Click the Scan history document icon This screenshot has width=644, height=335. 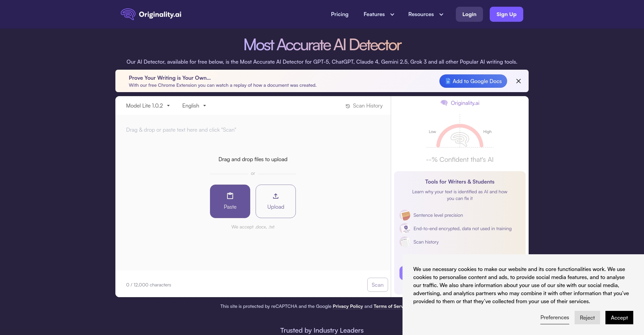405,242
